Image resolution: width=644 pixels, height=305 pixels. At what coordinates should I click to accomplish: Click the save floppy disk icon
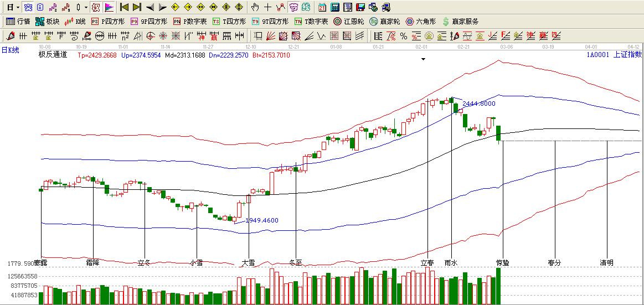(x=360, y=7)
